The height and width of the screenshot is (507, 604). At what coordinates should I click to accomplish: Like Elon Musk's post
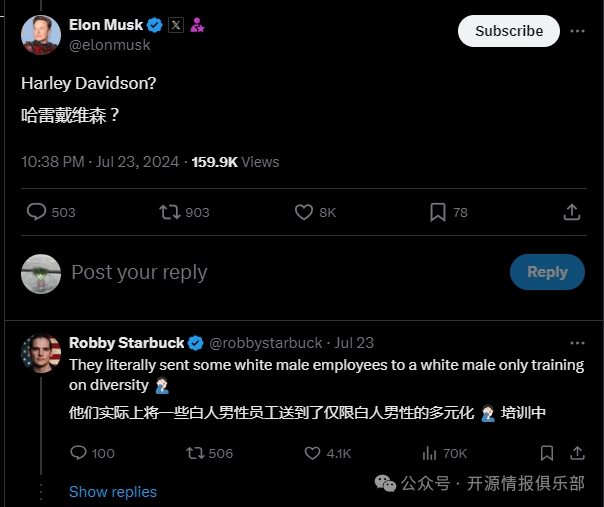tap(305, 212)
